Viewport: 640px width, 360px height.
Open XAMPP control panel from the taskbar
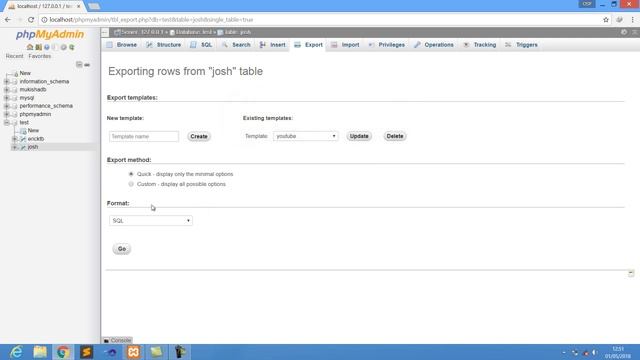(x=133, y=352)
